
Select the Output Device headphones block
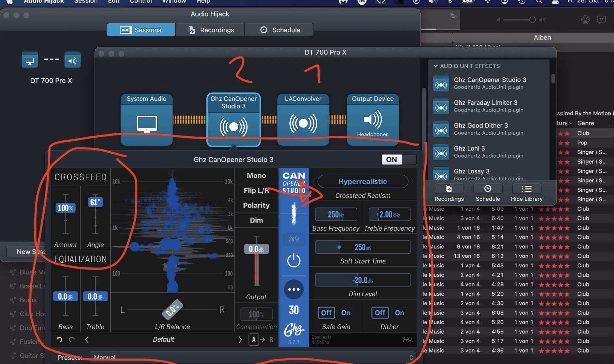point(373,120)
